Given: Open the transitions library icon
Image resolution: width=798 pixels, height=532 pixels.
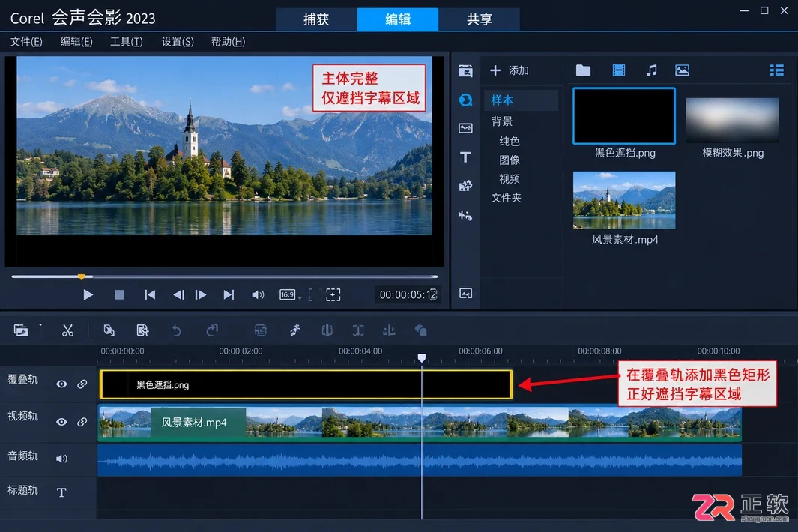Looking at the screenshot, I should pyautogui.click(x=465, y=128).
